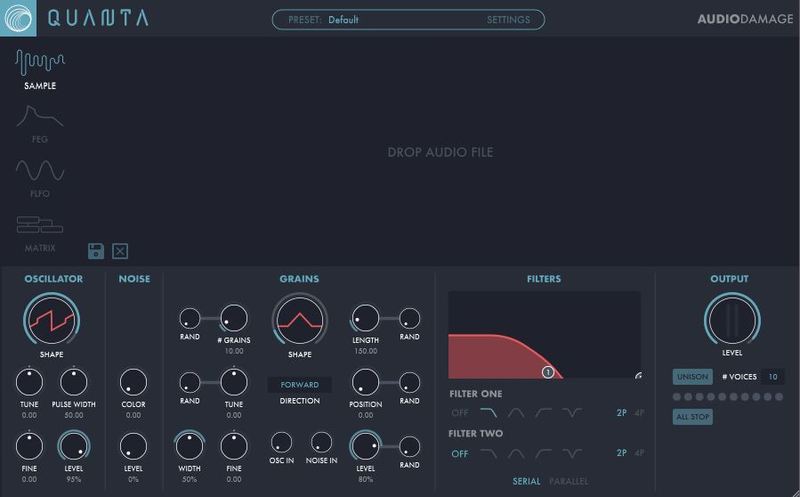
Task: Click the Grains LENGTH knob
Action: point(365,318)
